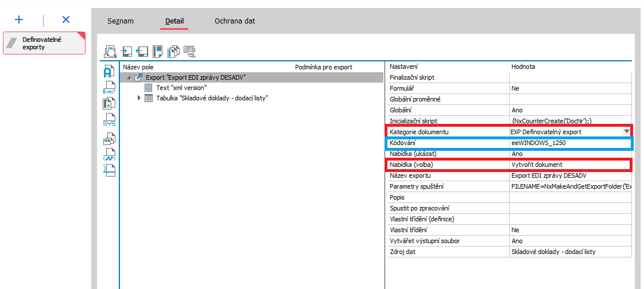Image resolution: width=644 pixels, height=289 pixels.
Task: Click the preview icon with magnifying glass
Action: pyautogui.click(x=110, y=52)
